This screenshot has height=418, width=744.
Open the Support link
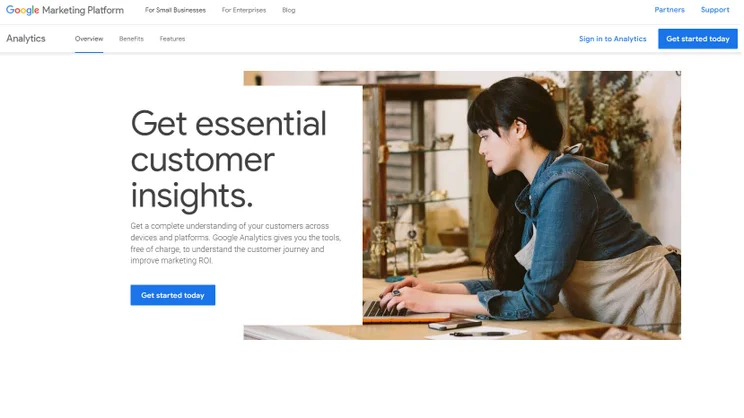point(715,9)
